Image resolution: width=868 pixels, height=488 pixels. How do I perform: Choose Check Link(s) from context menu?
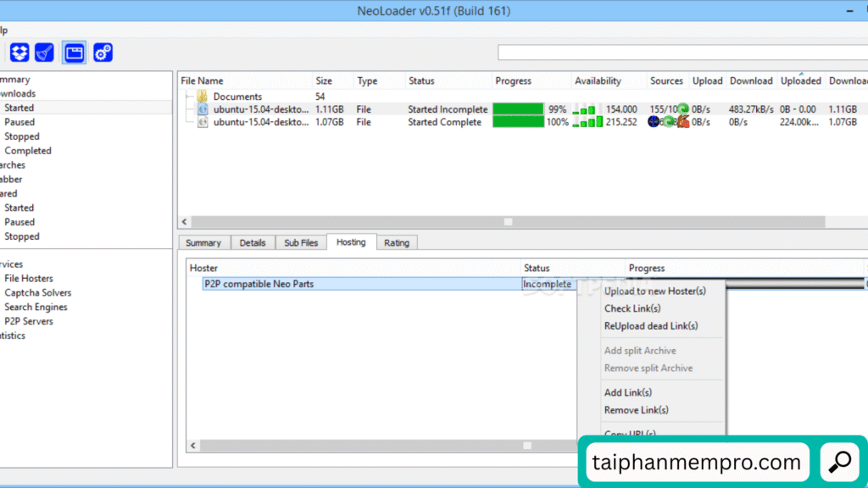632,308
